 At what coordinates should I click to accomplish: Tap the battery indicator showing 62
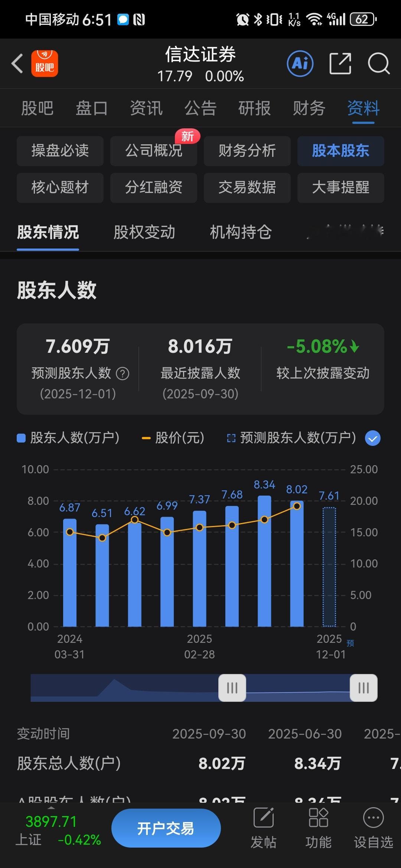click(x=363, y=19)
